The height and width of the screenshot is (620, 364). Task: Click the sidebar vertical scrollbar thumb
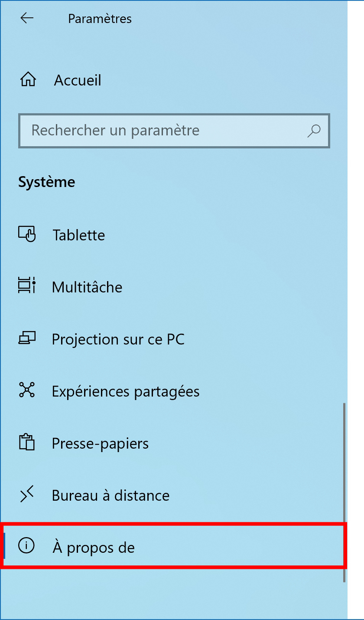(344, 492)
